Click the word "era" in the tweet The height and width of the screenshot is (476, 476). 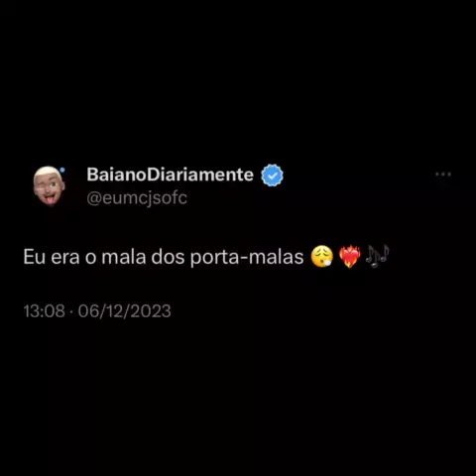pos(65,257)
